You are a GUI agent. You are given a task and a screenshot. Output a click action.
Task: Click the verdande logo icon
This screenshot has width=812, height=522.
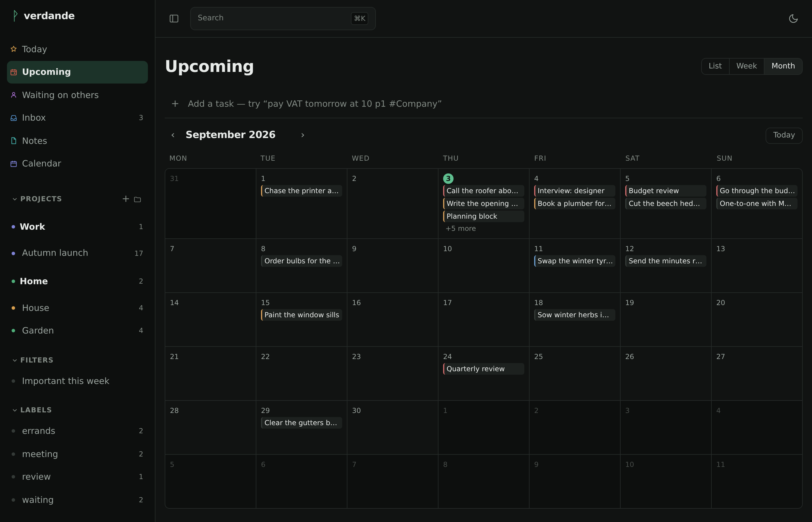point(15,16)
